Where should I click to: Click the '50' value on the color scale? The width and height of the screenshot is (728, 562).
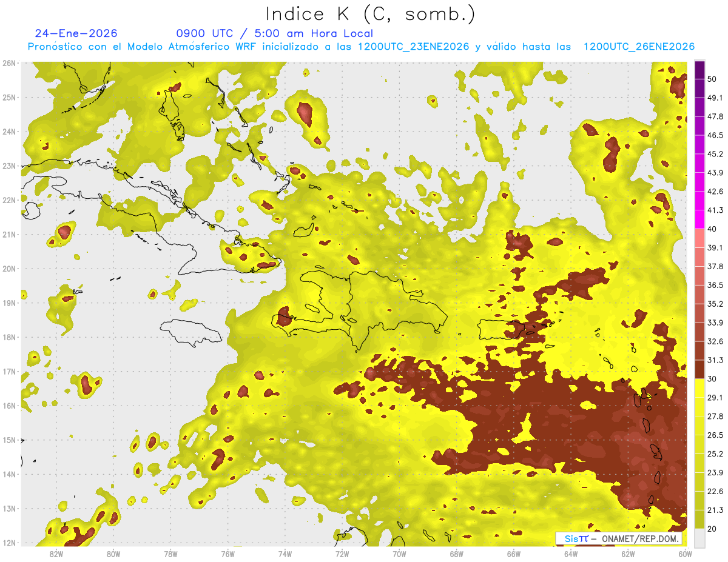point(713,79)
